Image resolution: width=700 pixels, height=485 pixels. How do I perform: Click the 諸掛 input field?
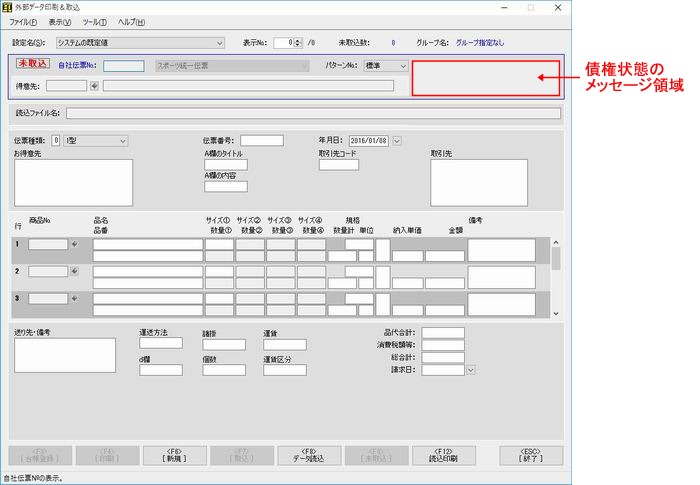click(x=224, y=344)
